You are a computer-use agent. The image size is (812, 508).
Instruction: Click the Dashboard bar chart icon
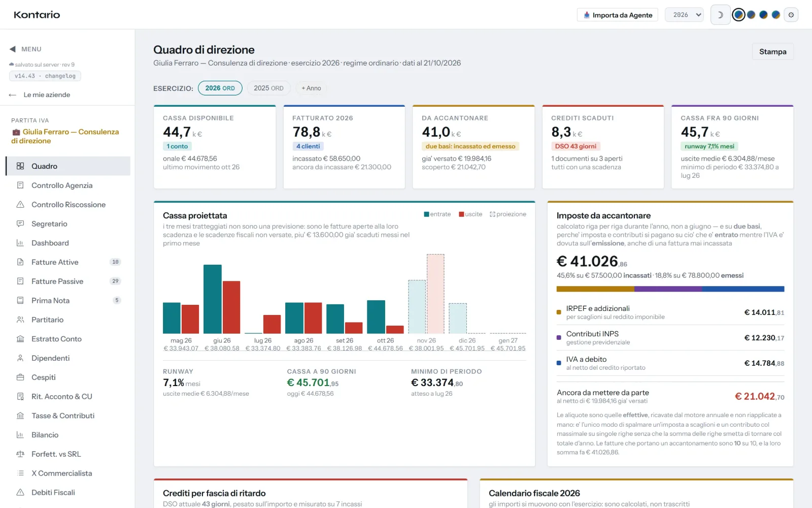(20, 243)
